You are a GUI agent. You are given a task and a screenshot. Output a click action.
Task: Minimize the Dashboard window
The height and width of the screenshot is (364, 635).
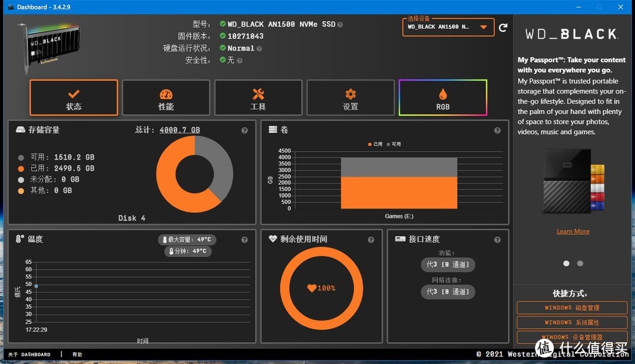coord(579,7)
